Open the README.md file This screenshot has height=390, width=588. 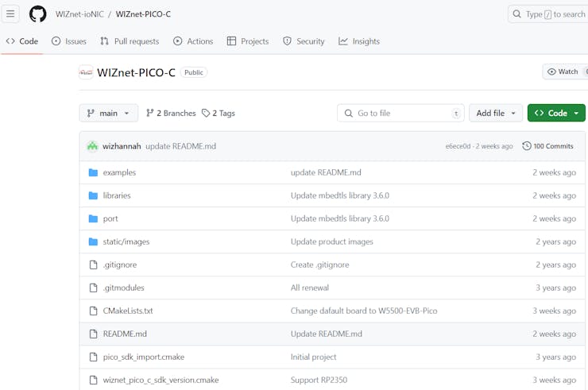pos(125,334)
